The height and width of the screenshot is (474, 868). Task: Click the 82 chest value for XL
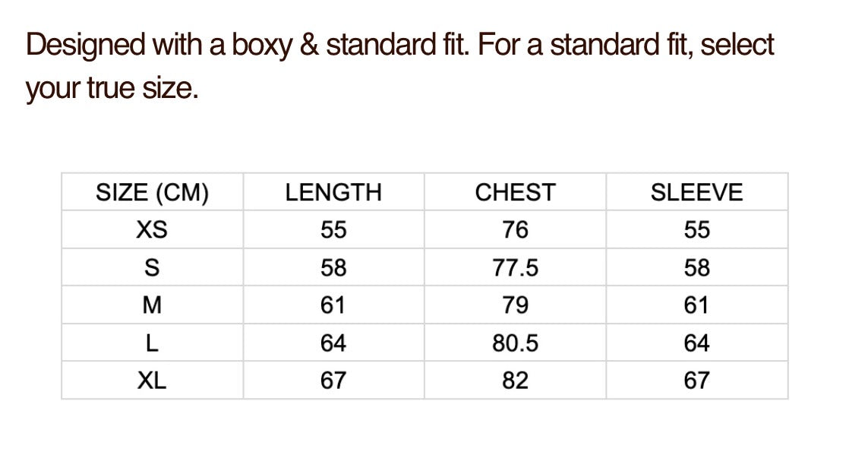(x=515, y=381)
